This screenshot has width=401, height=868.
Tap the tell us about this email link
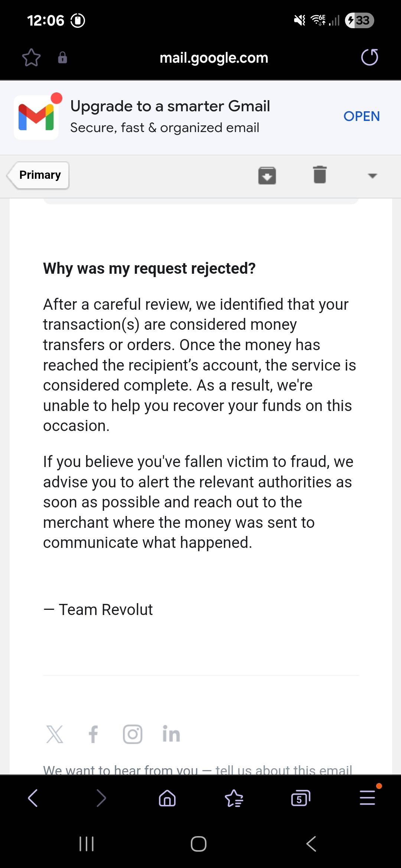[x=283, y=770]
